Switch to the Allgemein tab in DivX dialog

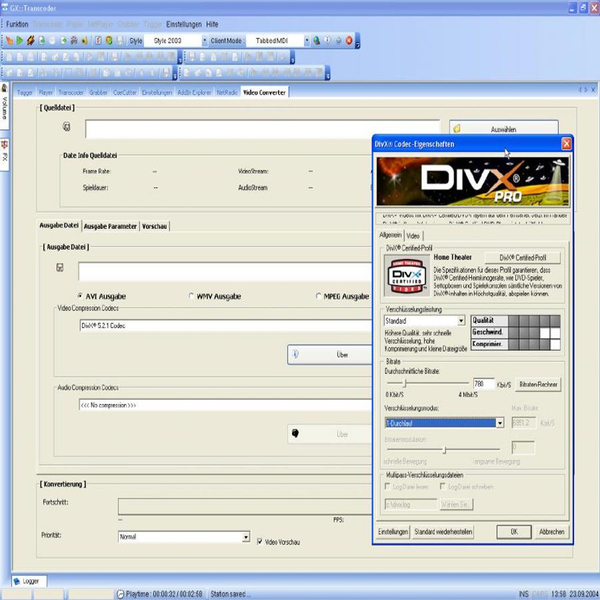pos(391,235)
